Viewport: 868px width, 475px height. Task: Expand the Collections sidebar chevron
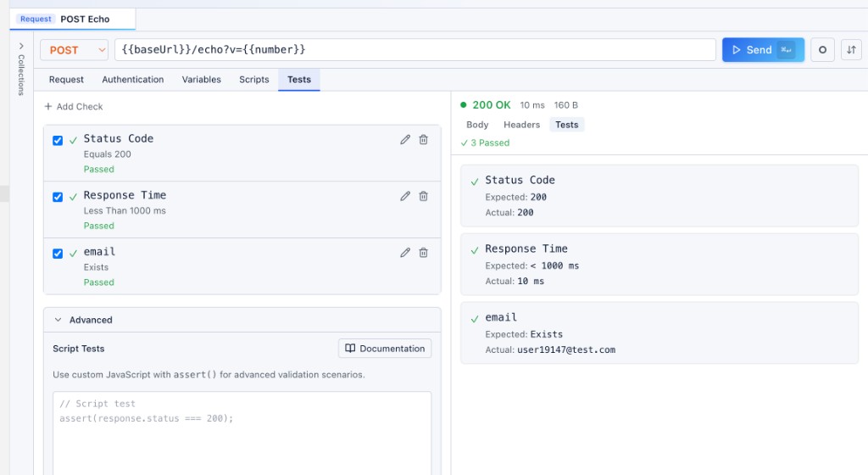(21, 46)
